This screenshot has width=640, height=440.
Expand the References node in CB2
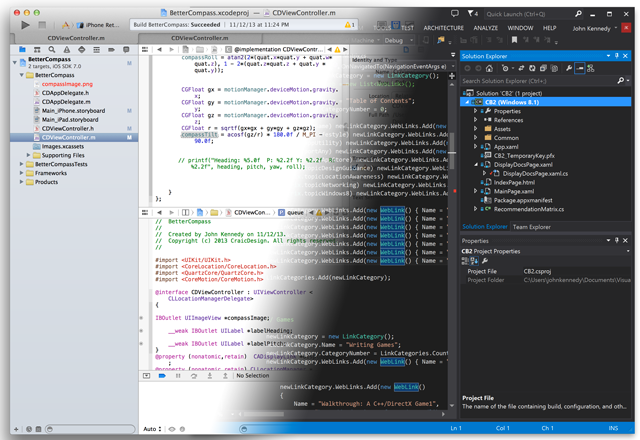tap(477, 119)
